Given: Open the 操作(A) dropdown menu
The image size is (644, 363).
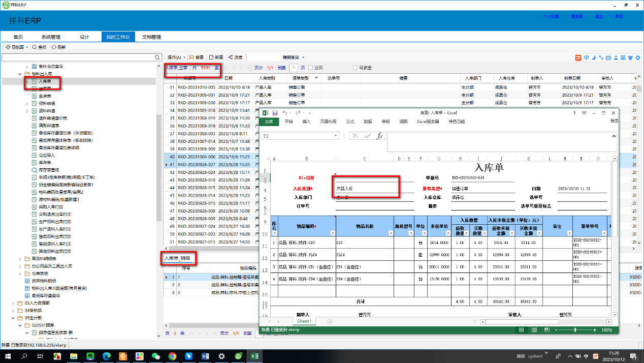Looking at the screenshot, I should pos(176,57).
